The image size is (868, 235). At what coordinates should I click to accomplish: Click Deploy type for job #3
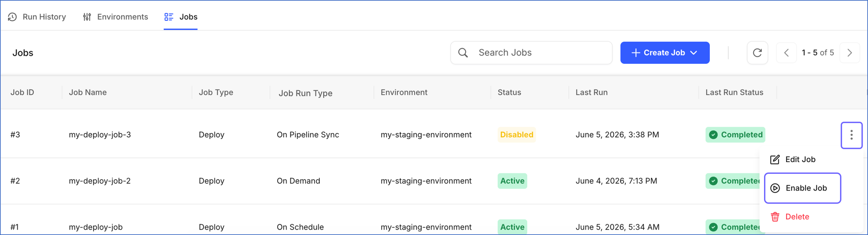[x=212, y=134]
